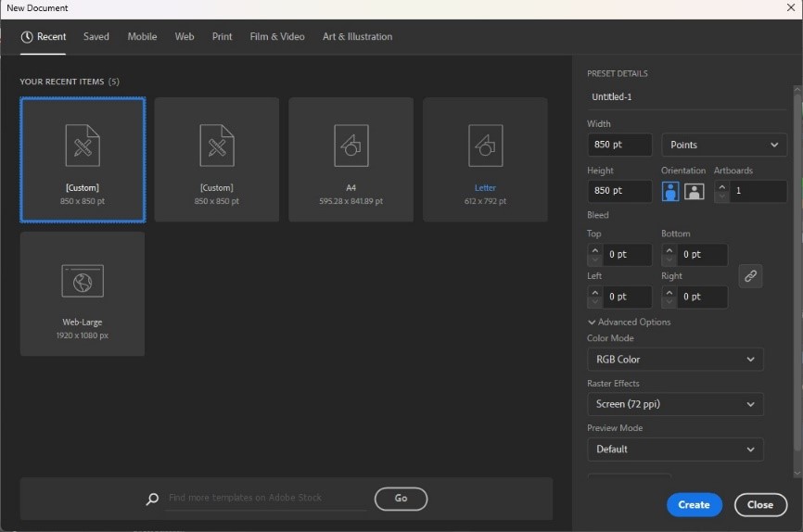This screenshot has width=803, height=532.
Task: Decrease the Artboards count
Action: 722,196
